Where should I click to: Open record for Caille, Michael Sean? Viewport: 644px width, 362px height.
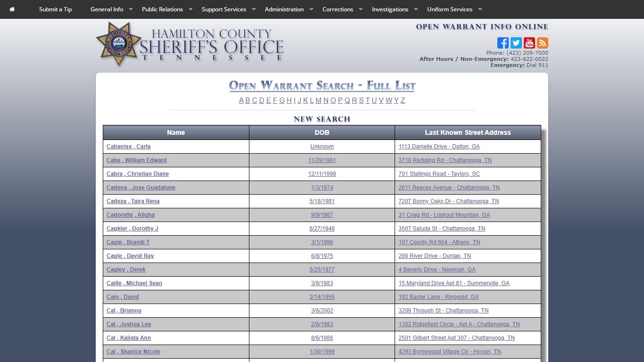(x=134, y=283)
